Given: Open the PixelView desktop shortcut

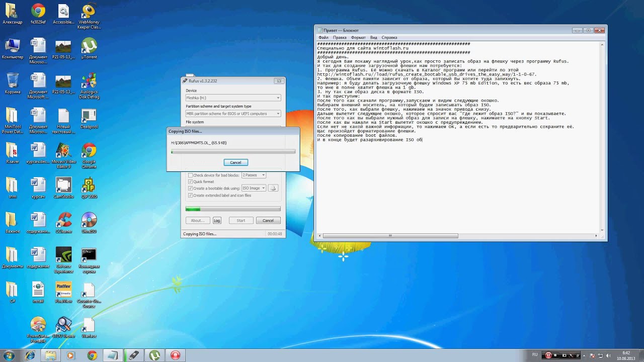Looking at the screenshot, I should (x=63, y=293).
